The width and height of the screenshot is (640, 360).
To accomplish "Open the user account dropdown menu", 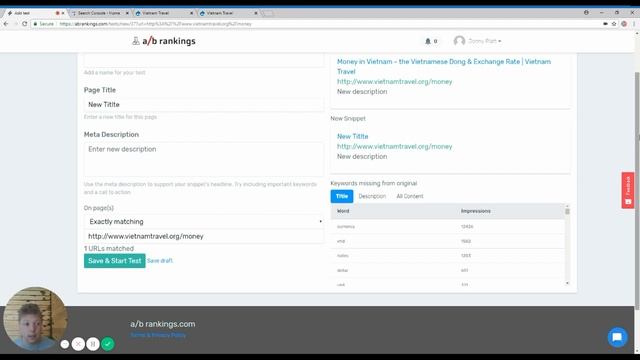I will pyautogui.click(x=484, y=41).
